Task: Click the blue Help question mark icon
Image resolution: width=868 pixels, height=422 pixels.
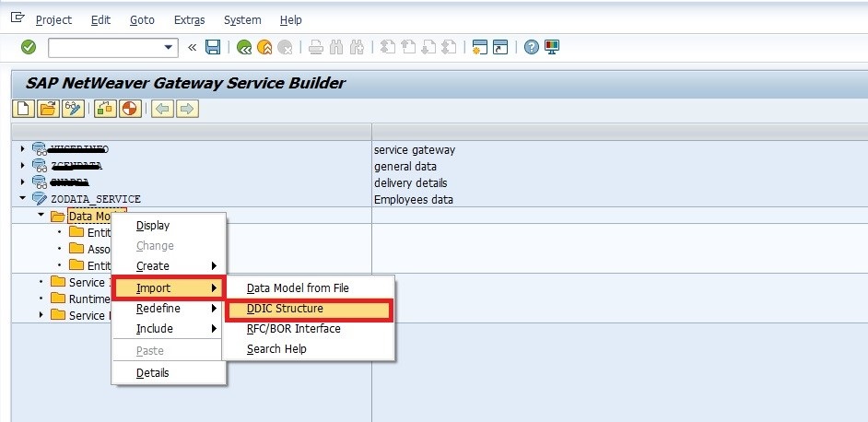Action: pos(532,48)
